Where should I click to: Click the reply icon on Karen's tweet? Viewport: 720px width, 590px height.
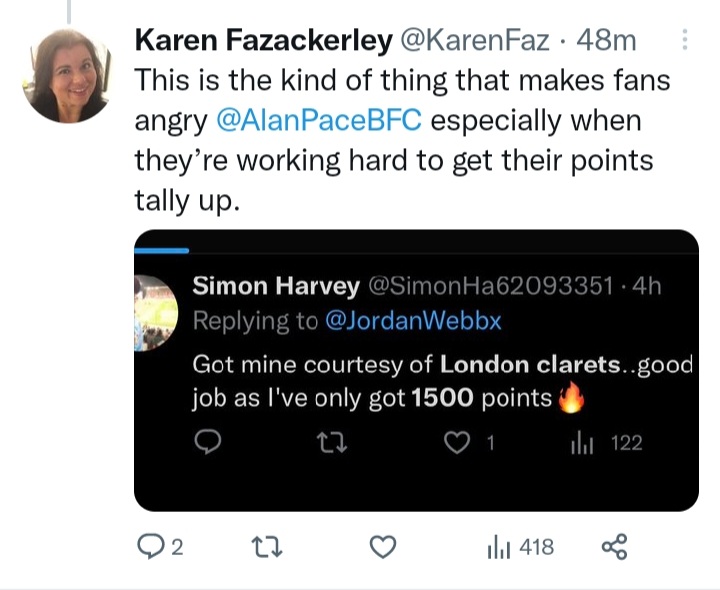coord(150,547)
